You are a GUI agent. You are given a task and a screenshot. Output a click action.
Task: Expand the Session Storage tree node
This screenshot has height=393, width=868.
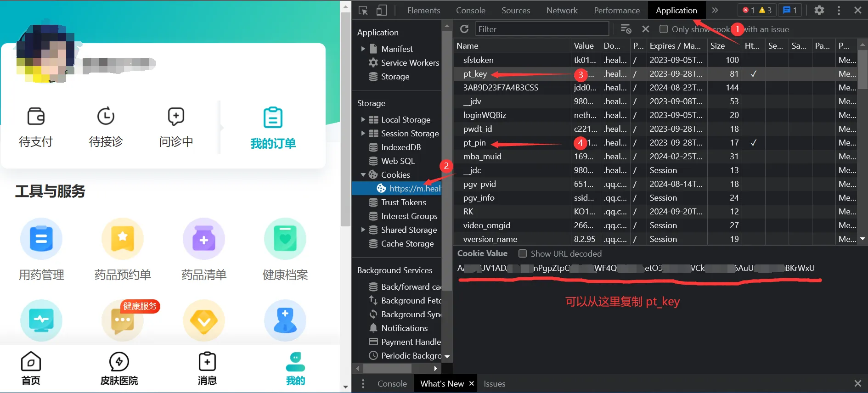pos(363,134)
